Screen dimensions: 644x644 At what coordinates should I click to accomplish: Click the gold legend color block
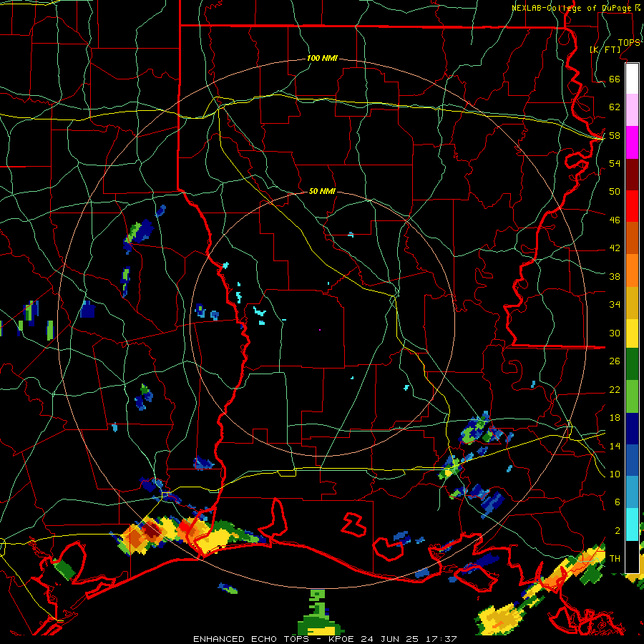coord(632,302)
